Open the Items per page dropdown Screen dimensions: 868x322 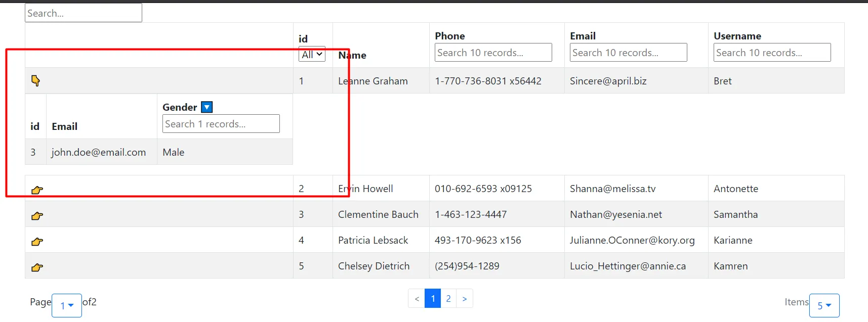[x=824, y=305]
